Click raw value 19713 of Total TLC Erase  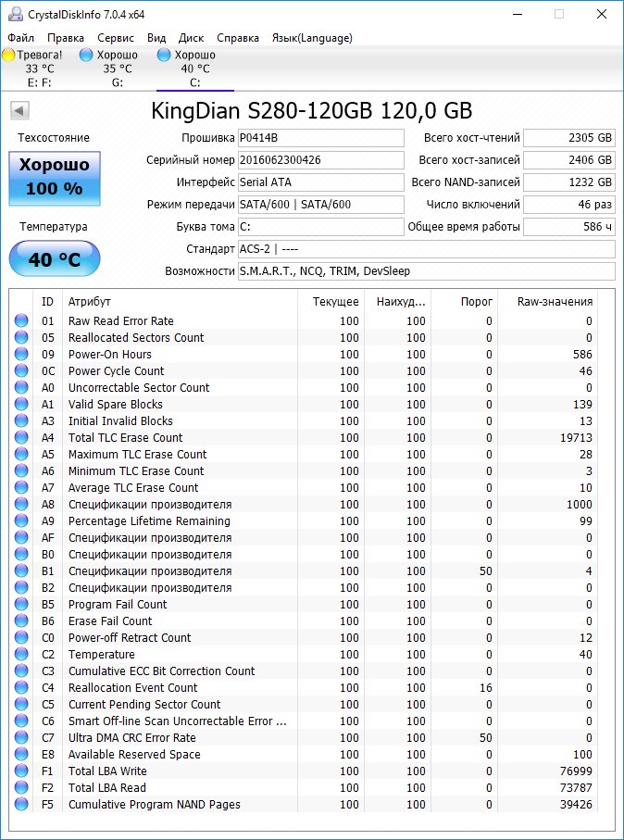pyautogui.click(x=576, y=438)
